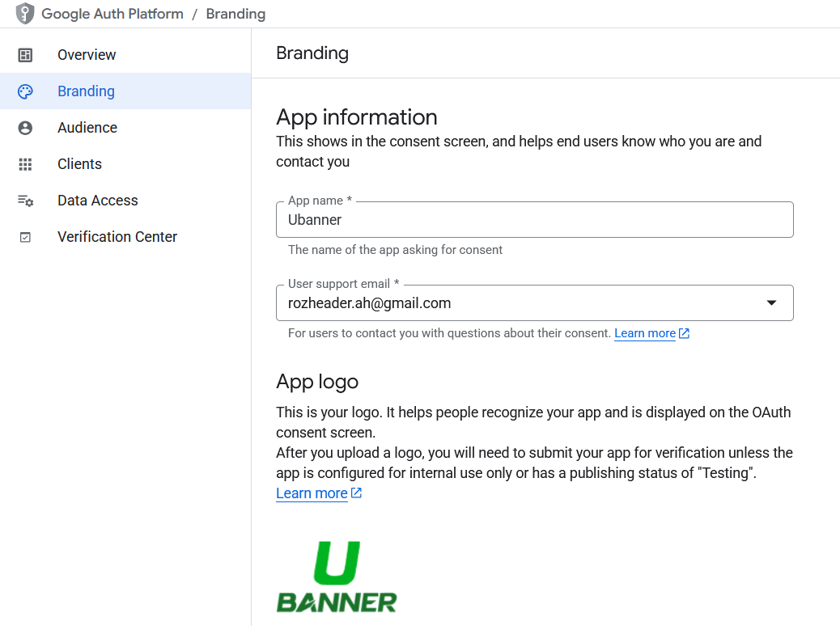Click inside the App name input field

point(534,219)
